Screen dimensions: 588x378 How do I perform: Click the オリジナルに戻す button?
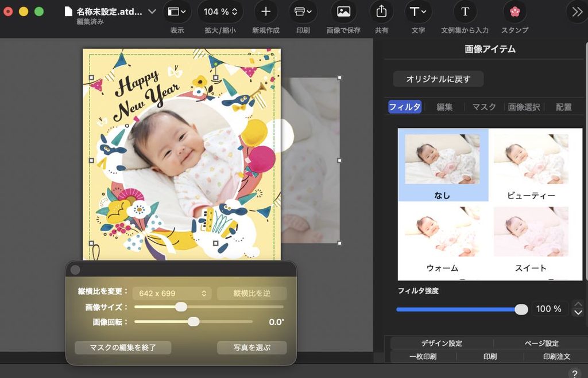pos(438,79)
